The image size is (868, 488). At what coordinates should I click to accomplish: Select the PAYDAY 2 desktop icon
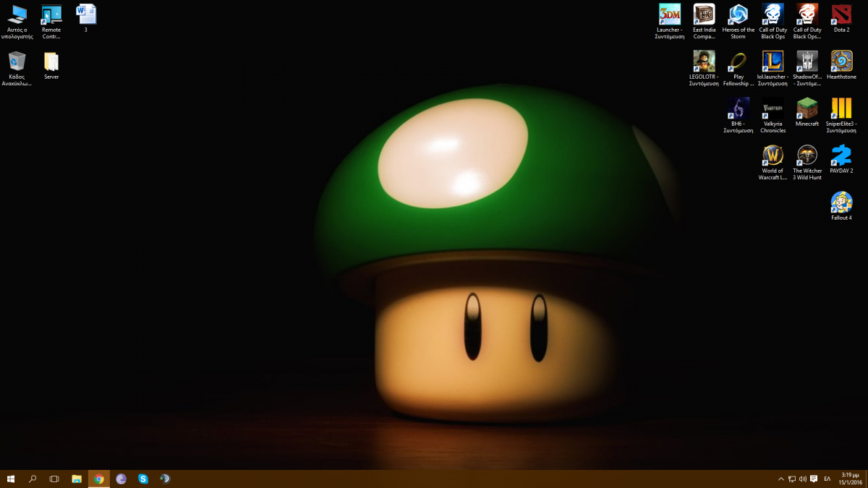click(841, 159)
